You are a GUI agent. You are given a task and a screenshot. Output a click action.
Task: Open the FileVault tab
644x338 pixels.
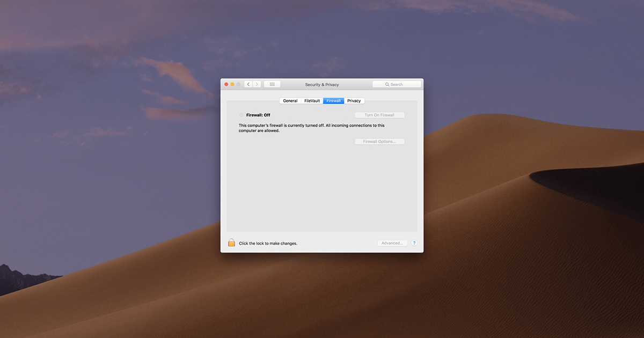pos(312,100)
